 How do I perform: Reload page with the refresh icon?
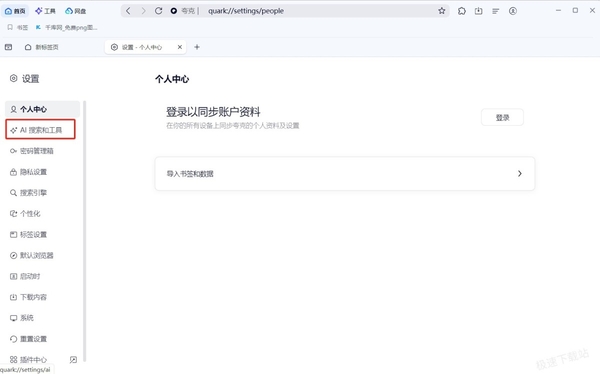(158, 11)
